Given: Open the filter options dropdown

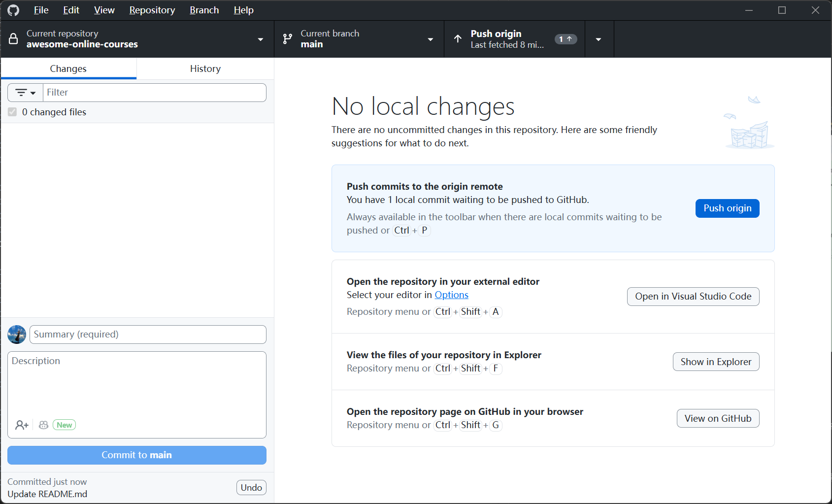Looking at the screenshot, I should pos(26,93).
